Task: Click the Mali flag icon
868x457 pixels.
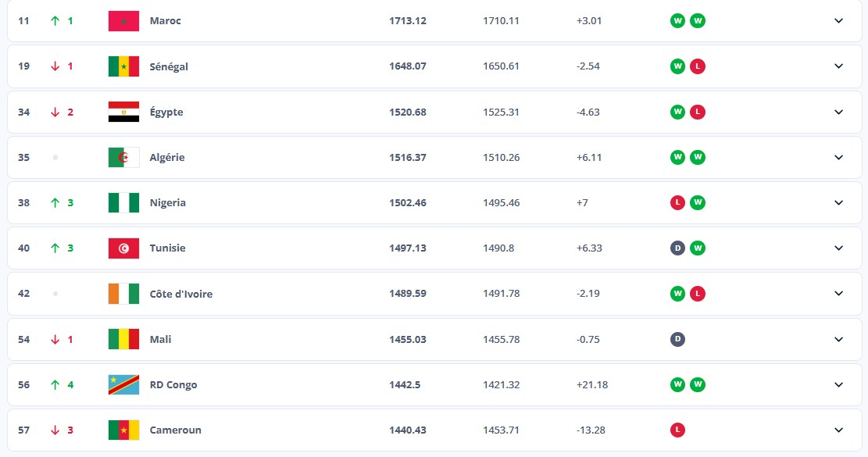Action: click(x=123, y=339)
